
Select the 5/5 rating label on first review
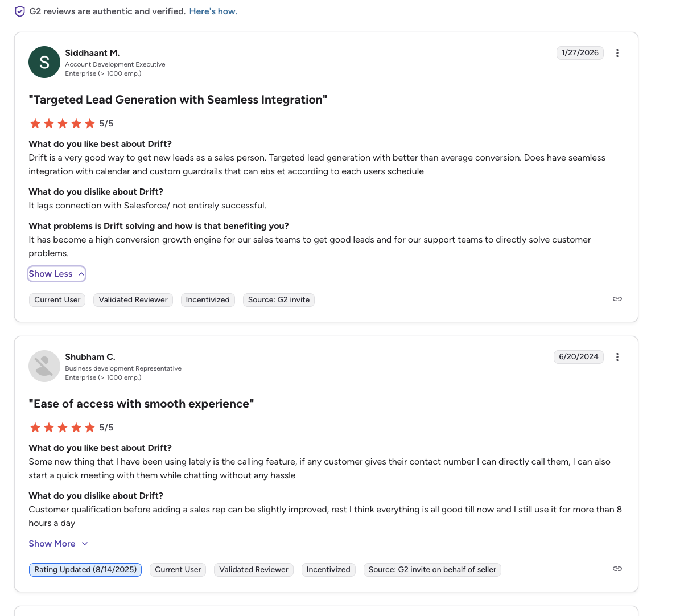click(106, 123)
